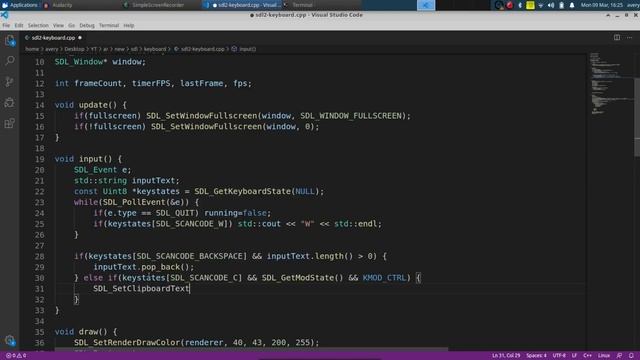Screen dimensions: 640x360
Task: Click the VS Code logo in the title bar
Action: point(4,15)
